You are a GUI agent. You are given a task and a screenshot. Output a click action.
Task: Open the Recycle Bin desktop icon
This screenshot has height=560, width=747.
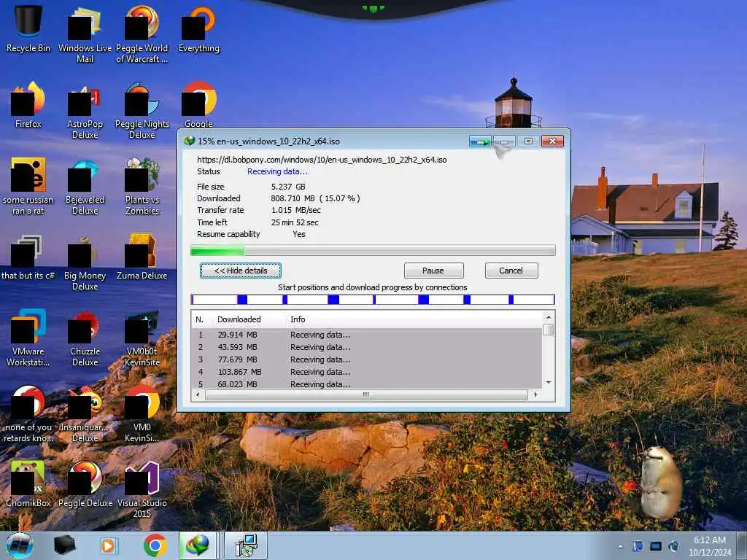tap(28, 28)
